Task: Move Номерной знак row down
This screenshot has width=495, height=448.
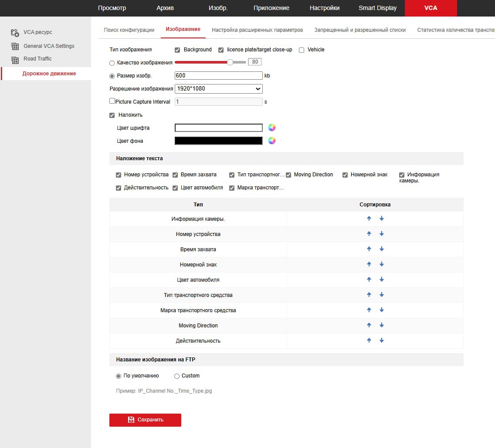Action: tap(381, 264)
